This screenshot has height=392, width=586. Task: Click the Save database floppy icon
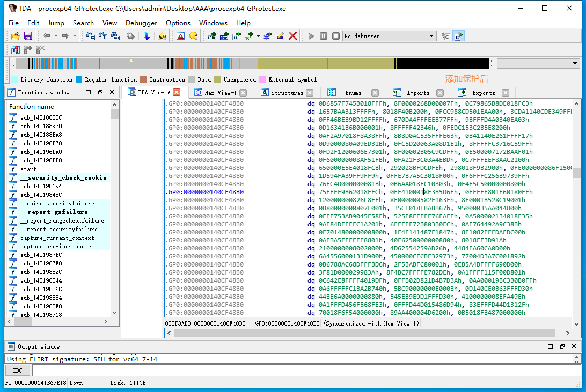28,36
